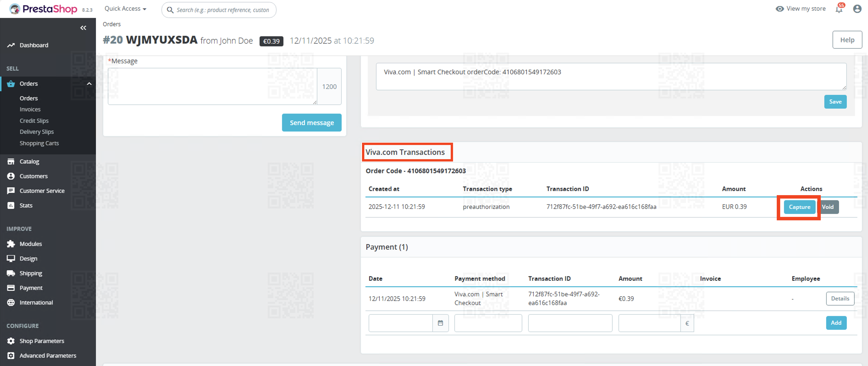Open the notifications bell icon

click(x=839, y=9)
